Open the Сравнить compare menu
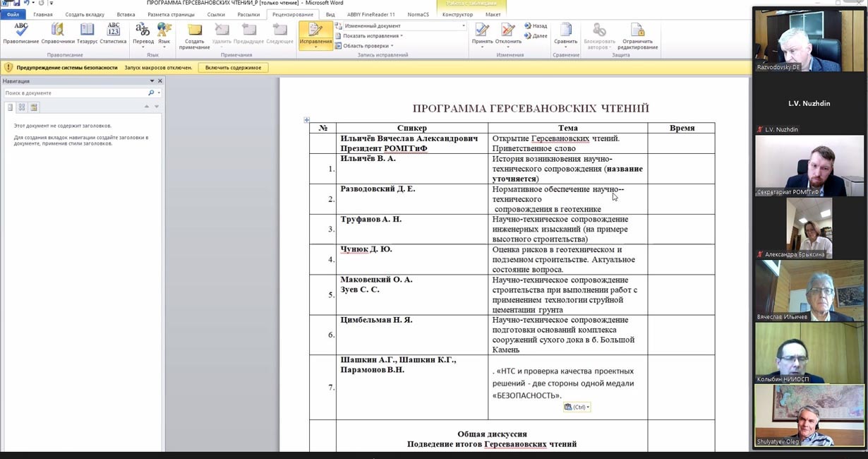 (x=565, y=35)
